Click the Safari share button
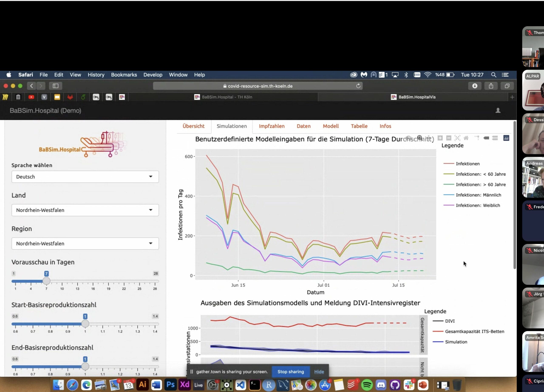 pos(491,86)
